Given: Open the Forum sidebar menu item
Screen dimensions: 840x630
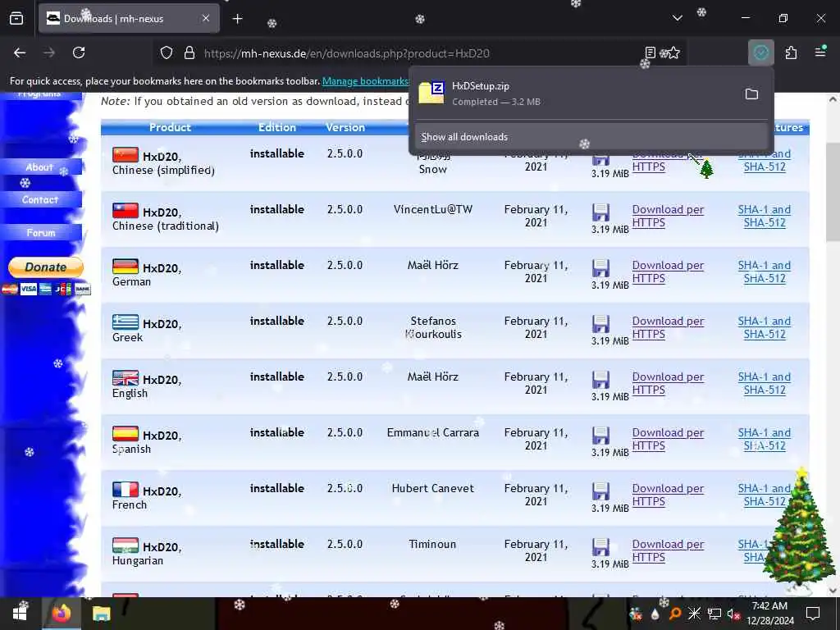Looking at the screenshot, I should tap(41, 233).
